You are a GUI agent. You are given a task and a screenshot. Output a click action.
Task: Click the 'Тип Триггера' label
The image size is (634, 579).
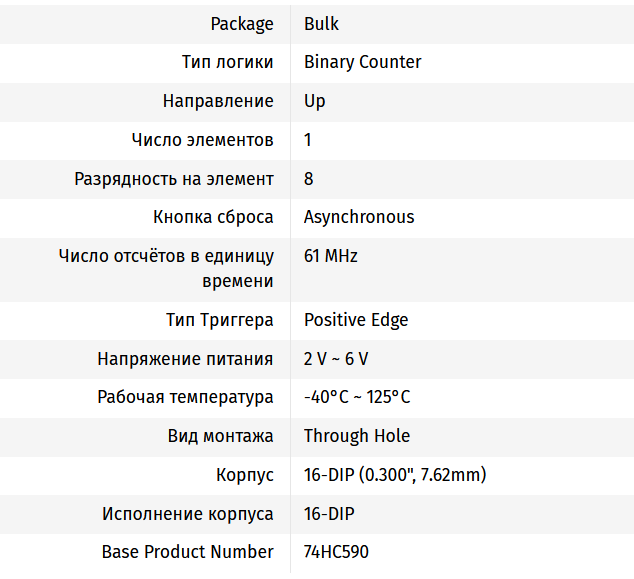pos(219,320)
